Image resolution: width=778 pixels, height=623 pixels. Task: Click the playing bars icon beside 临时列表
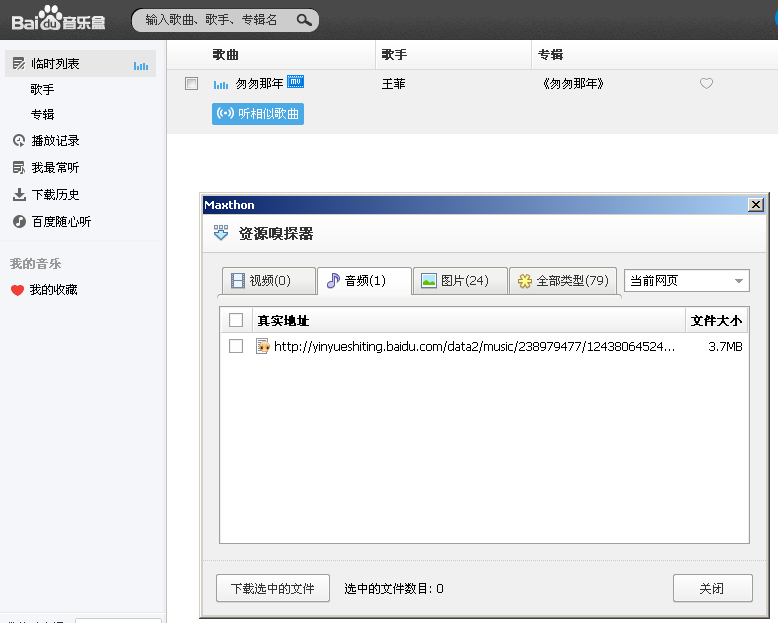(141, 65)
